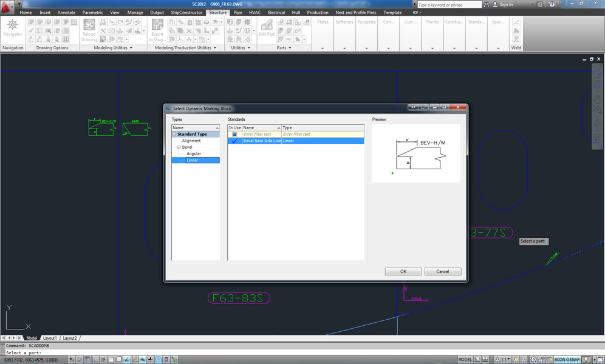Open the Nest and Profile Plots tab
This screenshot has width=605, height=364.
tap(356, 12)
